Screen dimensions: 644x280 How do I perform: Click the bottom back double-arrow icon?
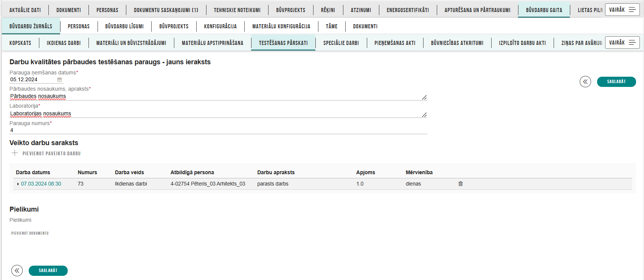(x=17, y=271)
